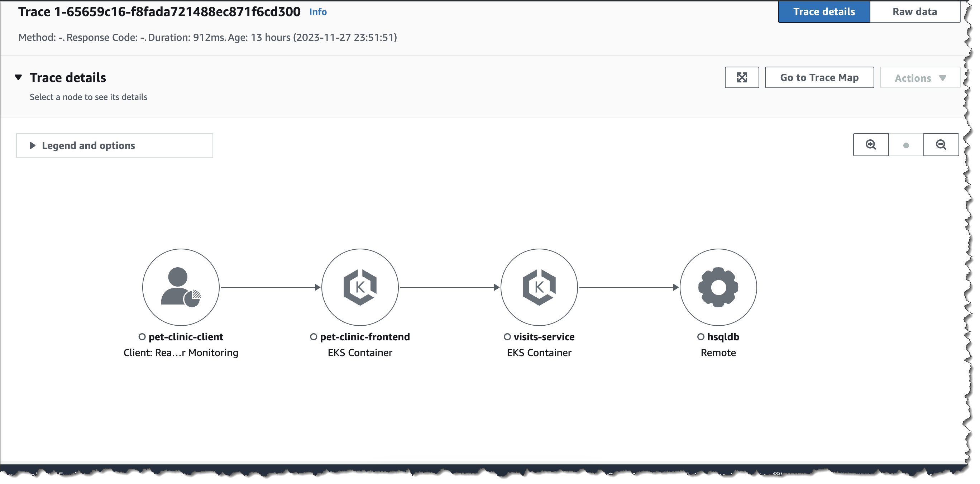Collapse the Trace details section
Screen dimensions: 980x484
(x=18, y=78)
